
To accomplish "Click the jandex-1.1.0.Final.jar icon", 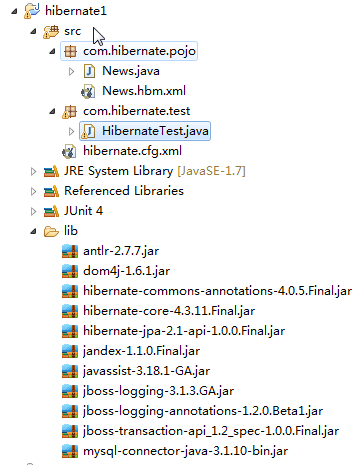I will click(70, 351).
